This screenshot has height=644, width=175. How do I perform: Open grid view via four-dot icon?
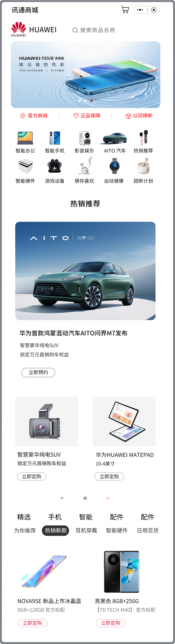(85, 498)
